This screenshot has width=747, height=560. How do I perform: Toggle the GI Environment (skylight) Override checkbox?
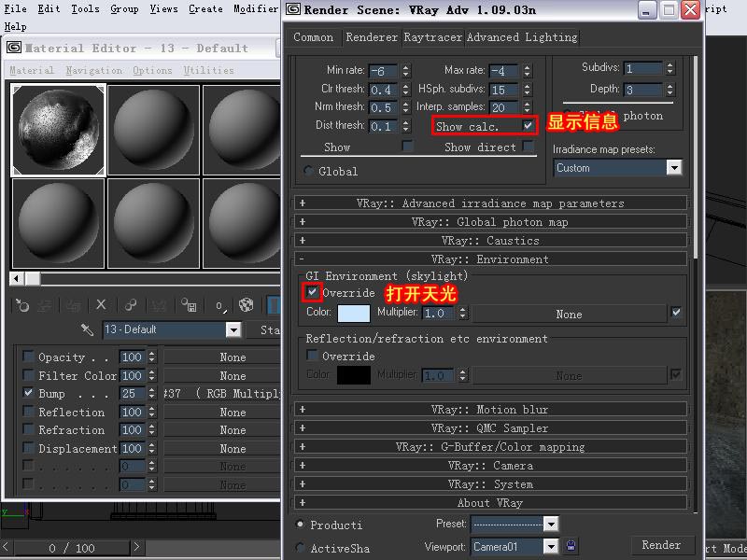(312, 291)
